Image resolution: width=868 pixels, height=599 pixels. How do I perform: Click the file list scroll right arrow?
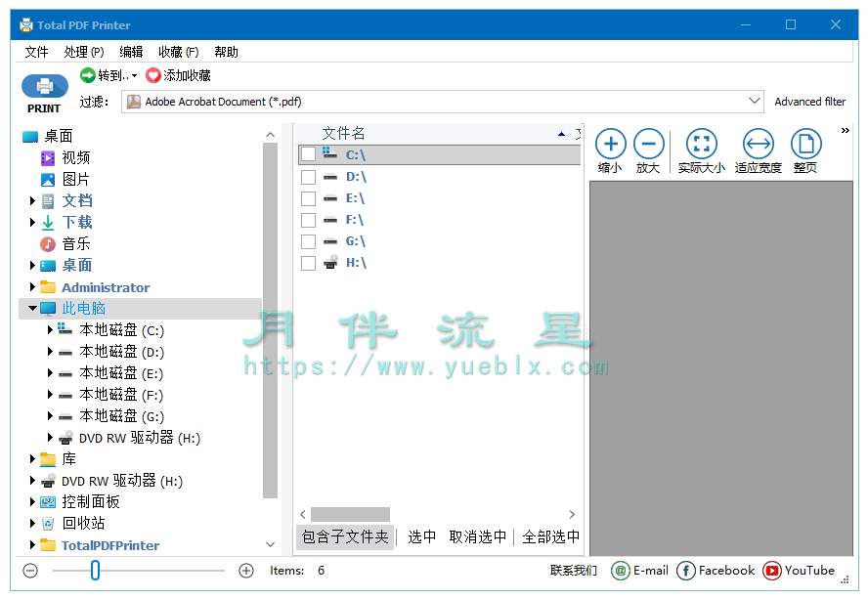pos(572,514)
